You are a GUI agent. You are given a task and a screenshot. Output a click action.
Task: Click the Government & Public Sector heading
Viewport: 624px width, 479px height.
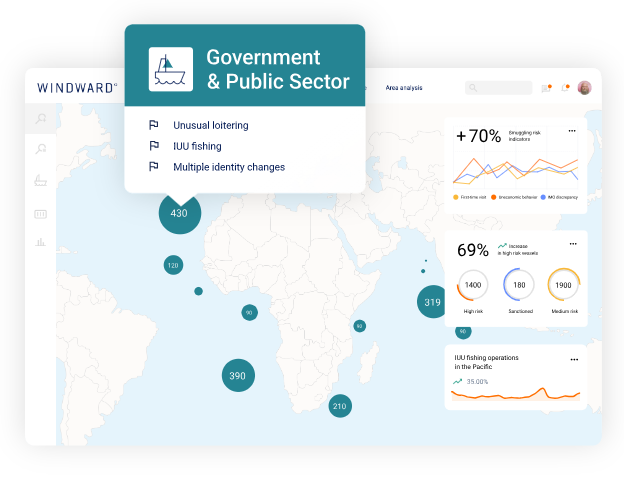tap(277, 69)
